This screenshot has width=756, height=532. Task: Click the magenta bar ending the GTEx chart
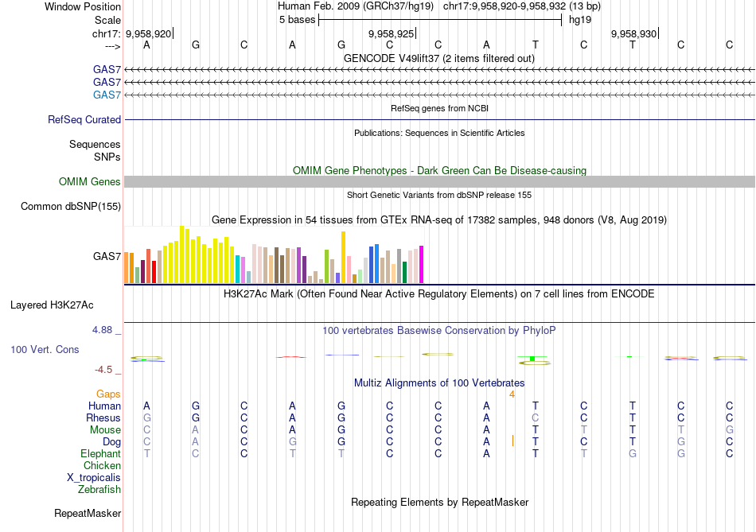(421, 264)
